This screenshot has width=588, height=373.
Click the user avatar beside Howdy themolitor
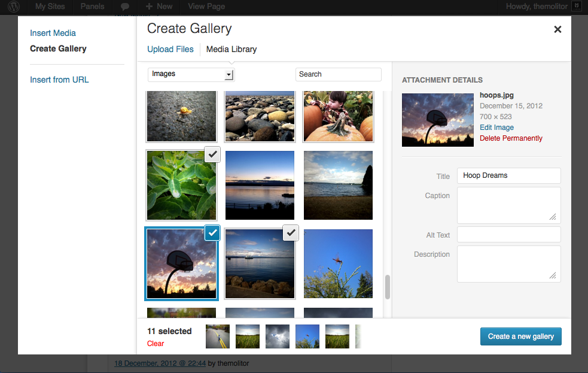point(576,7)
